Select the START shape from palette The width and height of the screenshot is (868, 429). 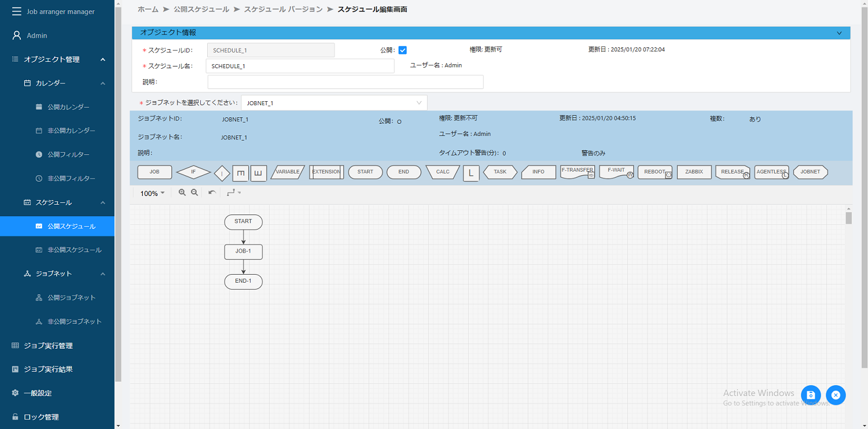365,172
